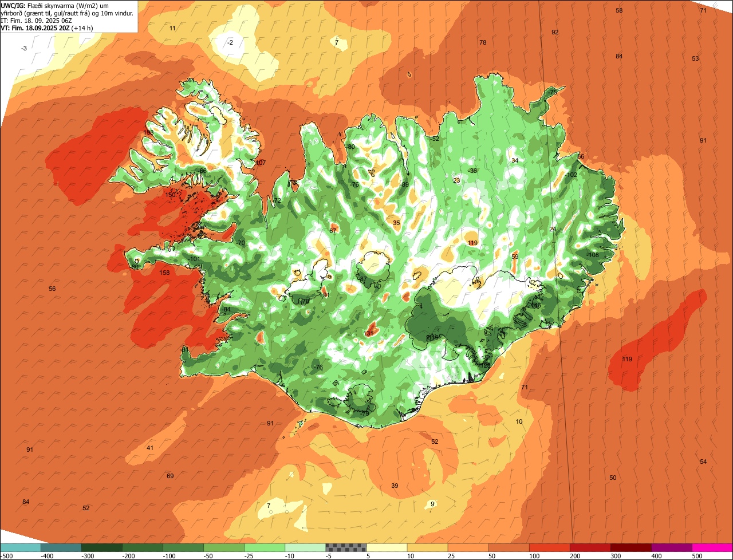Screen dimensions: 733x560
Task: Select the green -200 to -100 legend swatch
Action: click(x=143, y=547)
